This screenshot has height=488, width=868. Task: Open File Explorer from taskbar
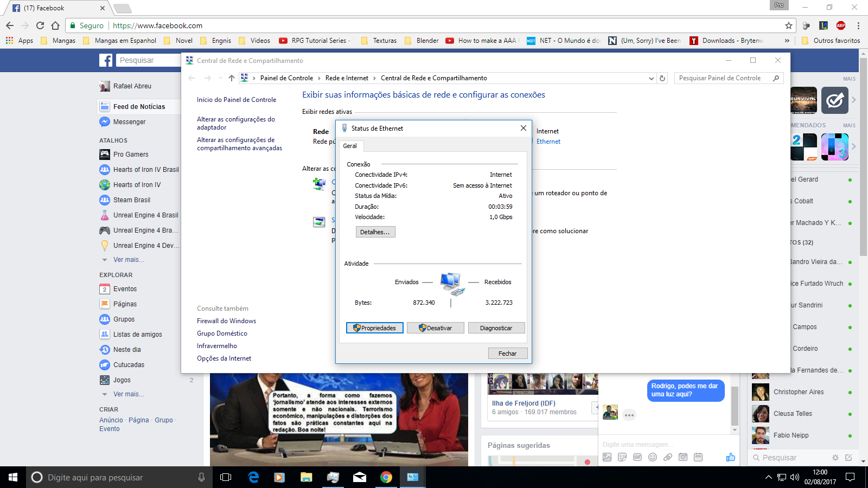pyautogui.click(x=307, y=477)
